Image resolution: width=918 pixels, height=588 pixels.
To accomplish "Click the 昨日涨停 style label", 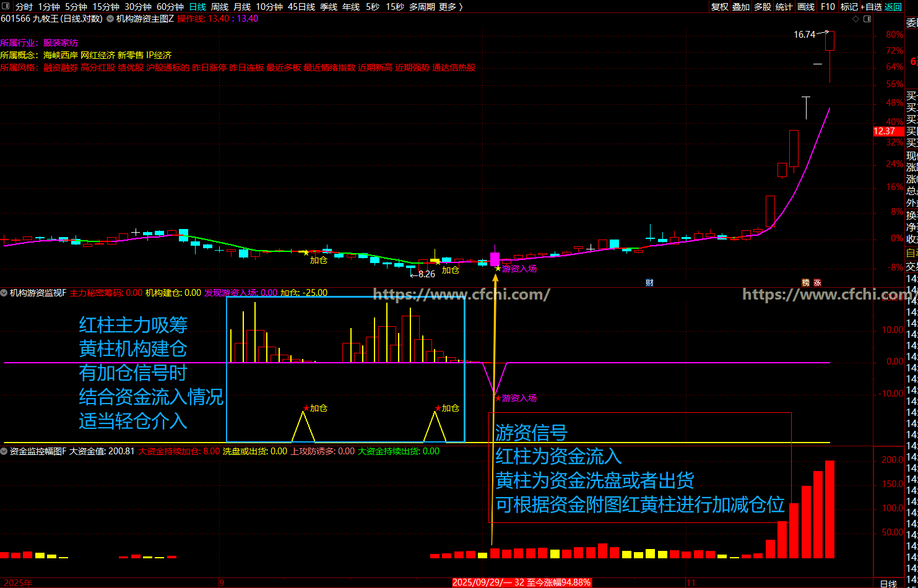I will [x=209, y=67].
